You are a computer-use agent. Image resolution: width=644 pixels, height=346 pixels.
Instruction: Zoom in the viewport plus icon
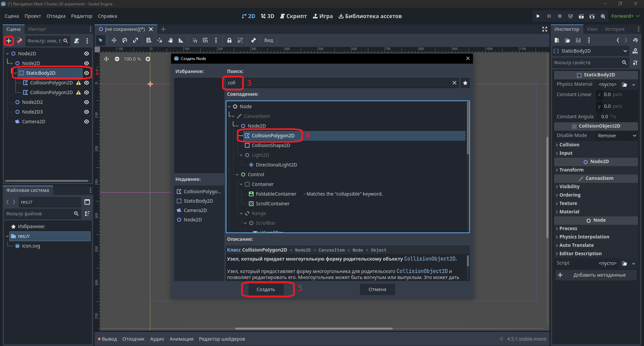148,59
